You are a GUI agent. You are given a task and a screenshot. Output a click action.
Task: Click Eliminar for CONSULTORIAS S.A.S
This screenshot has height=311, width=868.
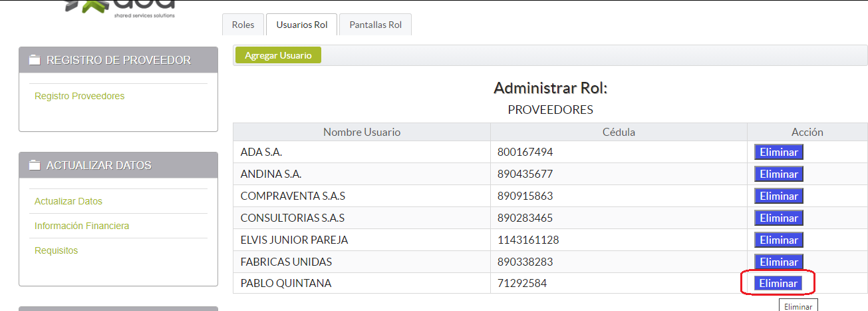click(778, 218)
